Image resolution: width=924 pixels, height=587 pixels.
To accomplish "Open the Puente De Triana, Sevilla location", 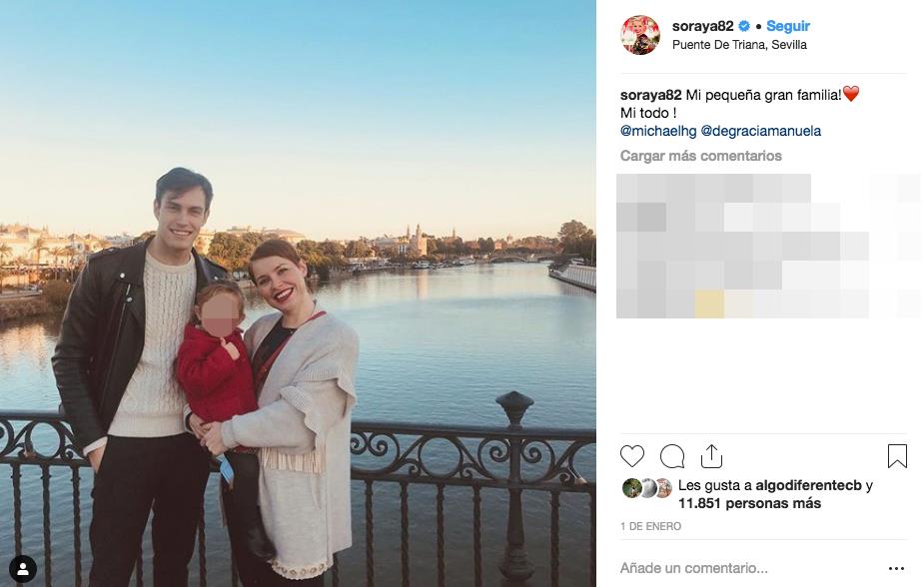I will coord(739,45).
